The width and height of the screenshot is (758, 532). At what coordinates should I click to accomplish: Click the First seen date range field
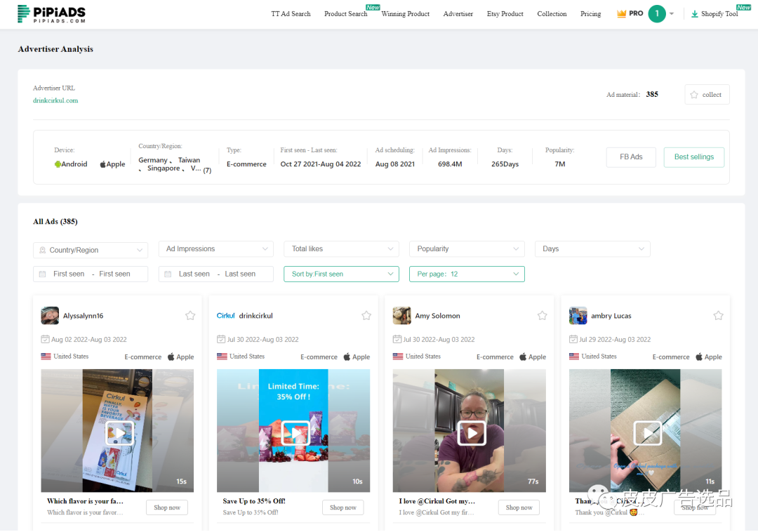coord(91,274)
